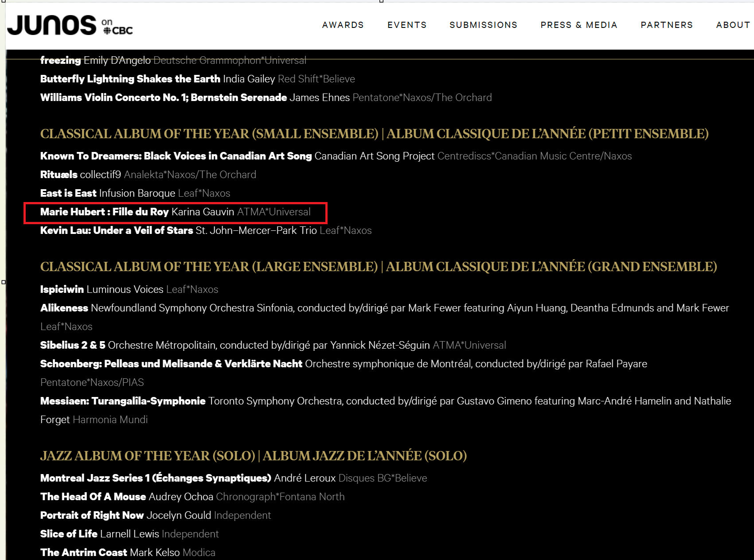The height and width of the screenshot is (560, 754).
Task: Select the Butterfly Lightning Shakes the Earth title
Action: [x=130, y=79]
